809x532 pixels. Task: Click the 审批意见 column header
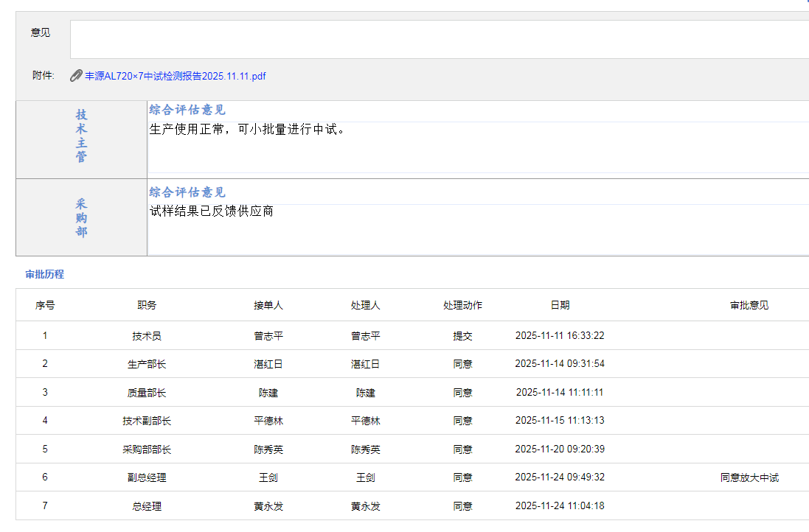click(x=749, y=305)
